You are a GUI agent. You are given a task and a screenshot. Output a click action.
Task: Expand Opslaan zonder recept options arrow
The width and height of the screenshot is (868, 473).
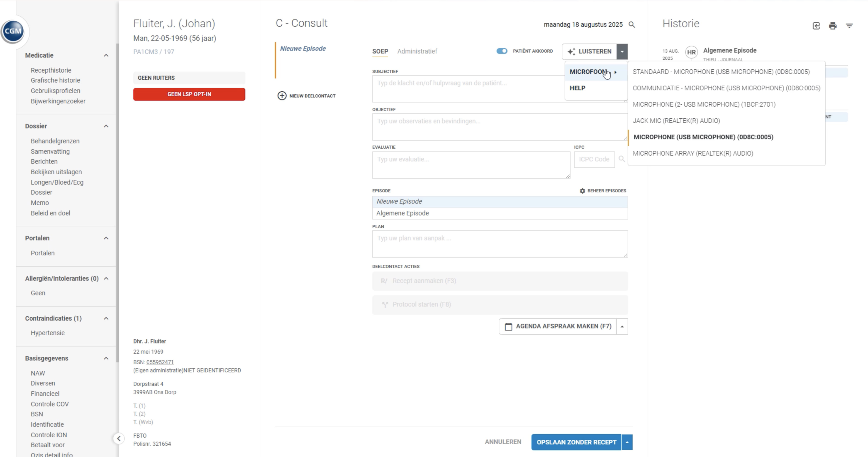[627, 442]
